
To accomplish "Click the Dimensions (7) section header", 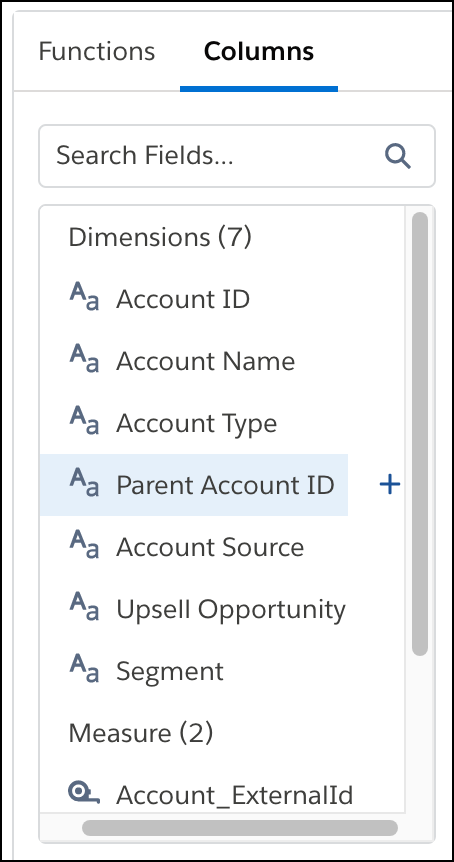I will 160,237.
